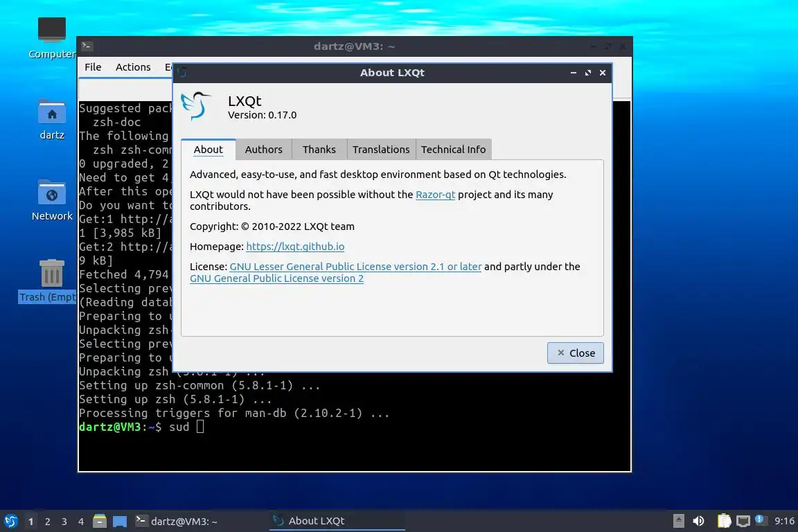Switch to workspace 1 in the pager
798x532 pixels.
click(x=31, y=522)
